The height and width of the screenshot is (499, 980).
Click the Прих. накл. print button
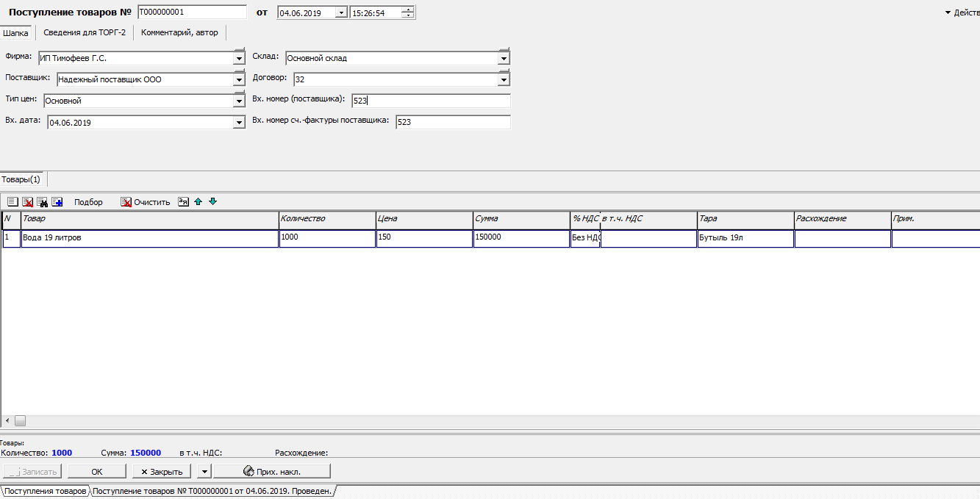click(272, 471)
